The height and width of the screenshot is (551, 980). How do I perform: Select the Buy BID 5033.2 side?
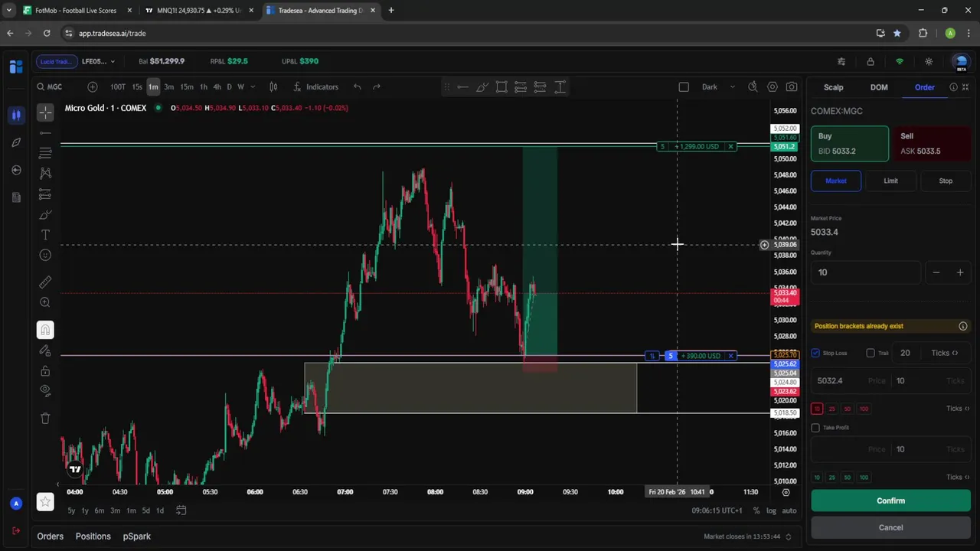(850, 144)
